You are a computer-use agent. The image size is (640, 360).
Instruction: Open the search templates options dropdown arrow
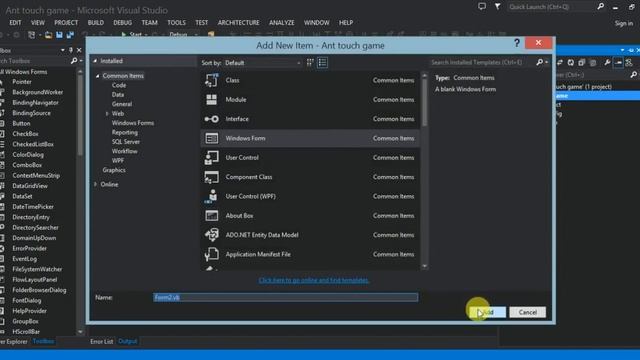click(x=547, y=62)
